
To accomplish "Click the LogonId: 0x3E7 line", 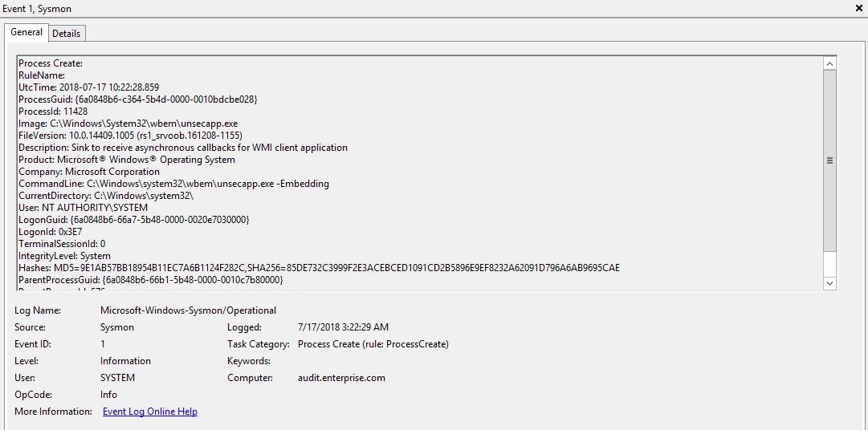I will (51, 232).
